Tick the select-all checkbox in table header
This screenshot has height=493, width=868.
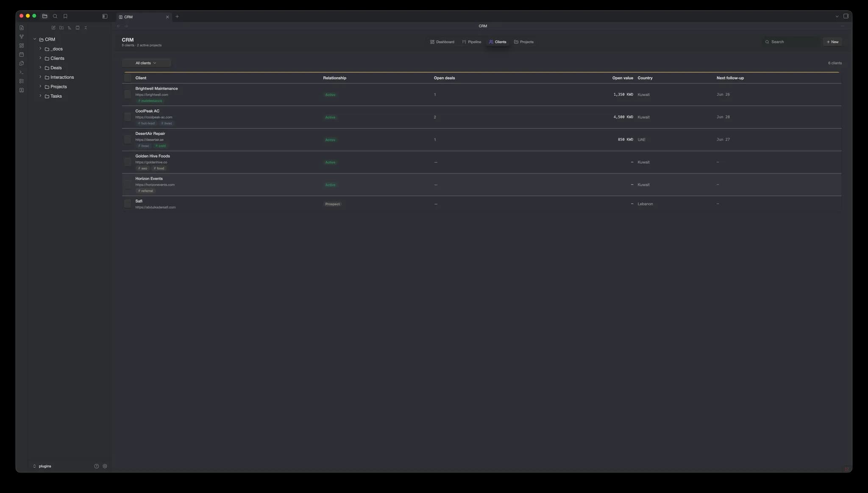(x=128, y=78)
